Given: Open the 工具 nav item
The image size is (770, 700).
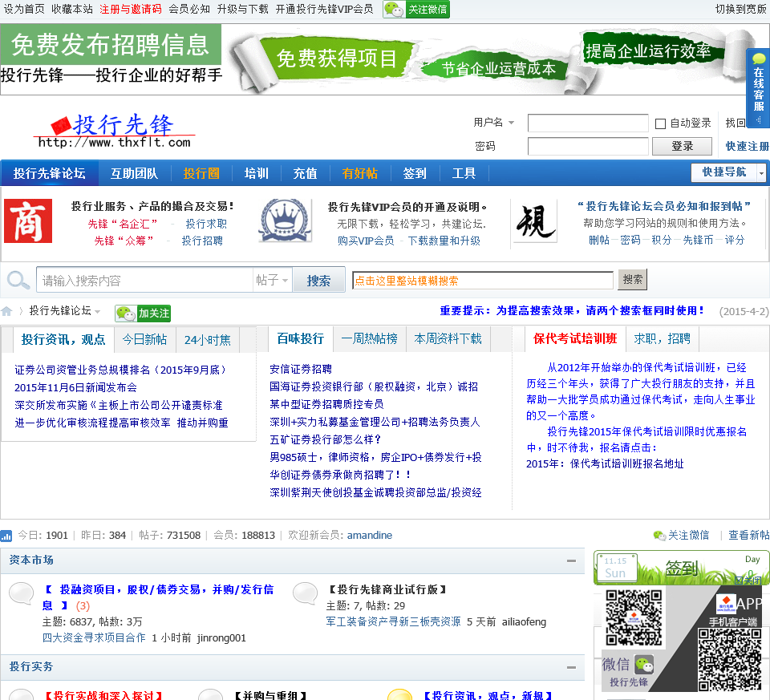Looking at the screenshot, I should (464, 173).
